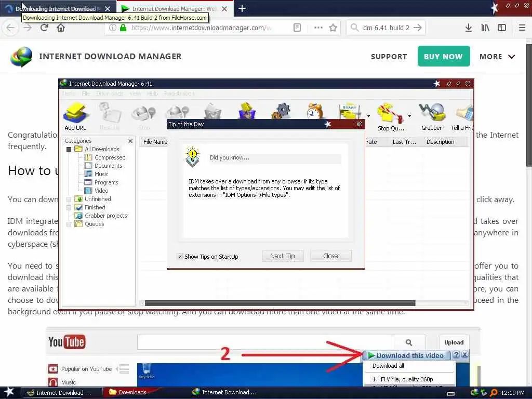This screenshot has height=399, width=532.
Task: Open the Firefox library icon
Action: coord(485,28)
